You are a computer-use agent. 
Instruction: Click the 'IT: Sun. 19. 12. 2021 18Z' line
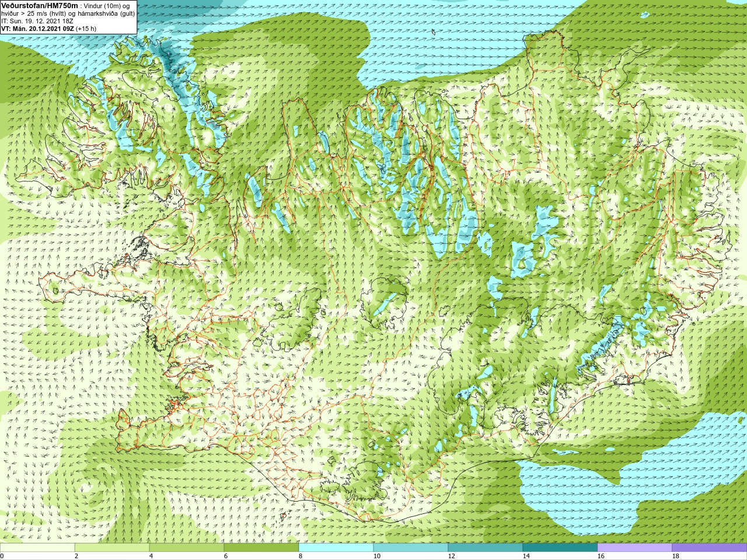37,21
